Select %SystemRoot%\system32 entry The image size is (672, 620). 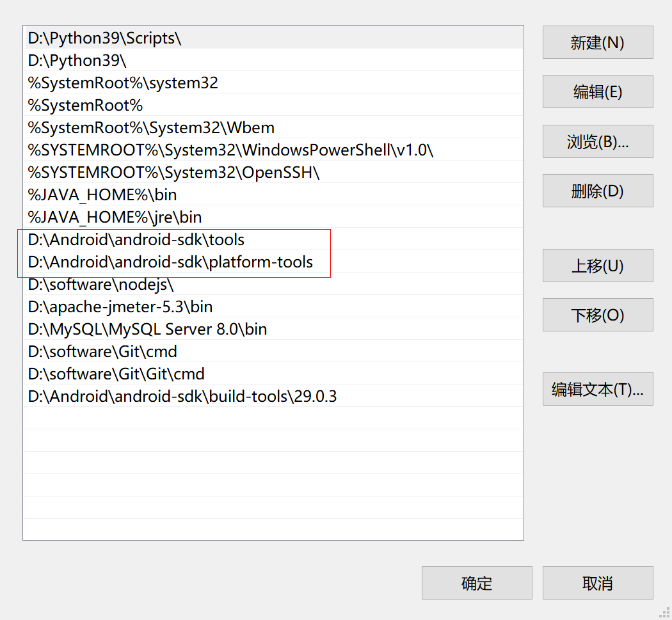click(x=273, y=83)
